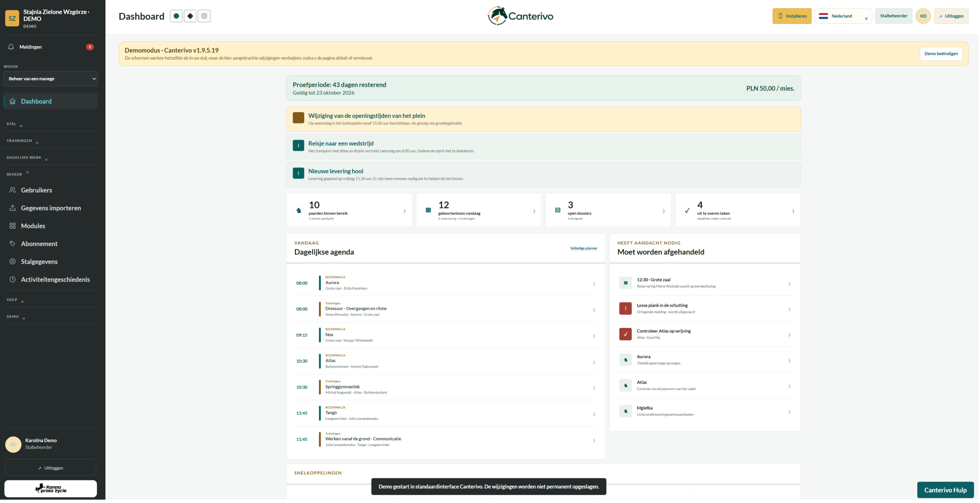Open the Modules menu item
This screenshot has height=503, width=980.
[51, 226]
